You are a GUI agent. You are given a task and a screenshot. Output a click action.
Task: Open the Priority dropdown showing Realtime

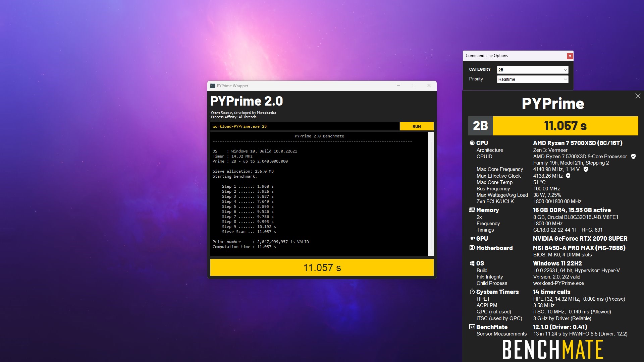click(532, 79)
